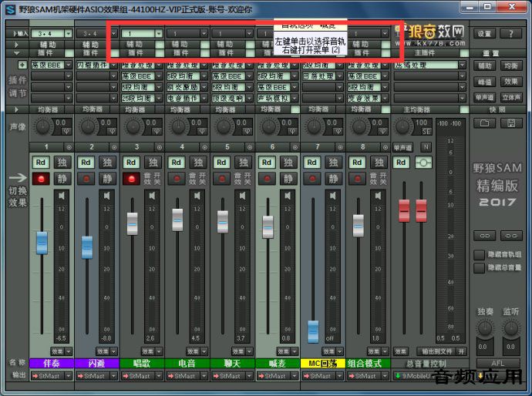This screenshot has width=532, height=396.
Task: Expand the 均衡器 row arrow
Action: tap(16, 109)
